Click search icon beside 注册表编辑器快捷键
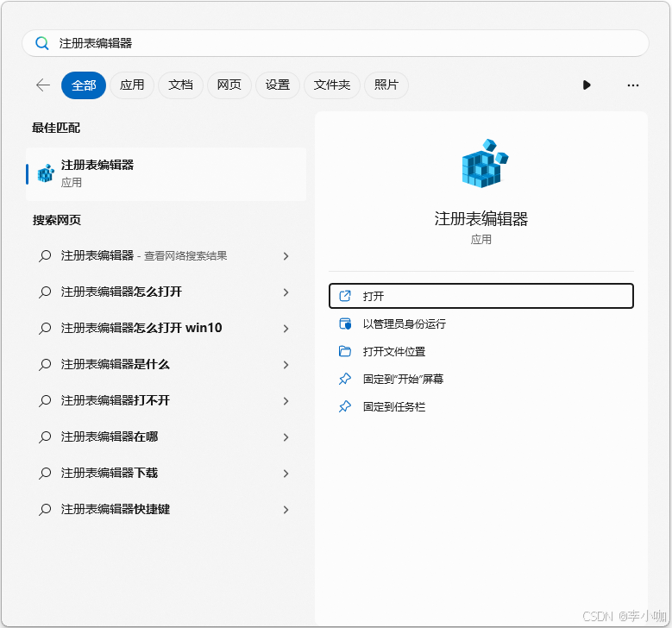The height and width of the screenshot is (628, 672). [45, 510]
